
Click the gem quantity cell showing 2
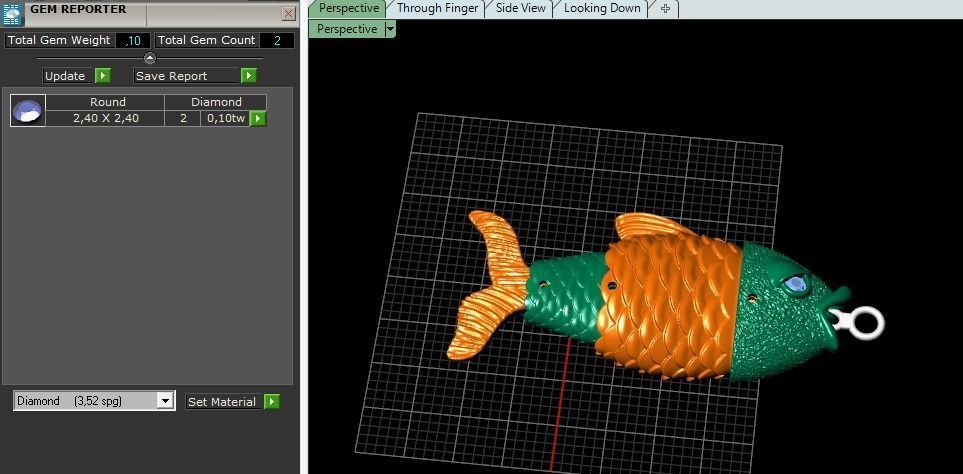tap(183, 118)
